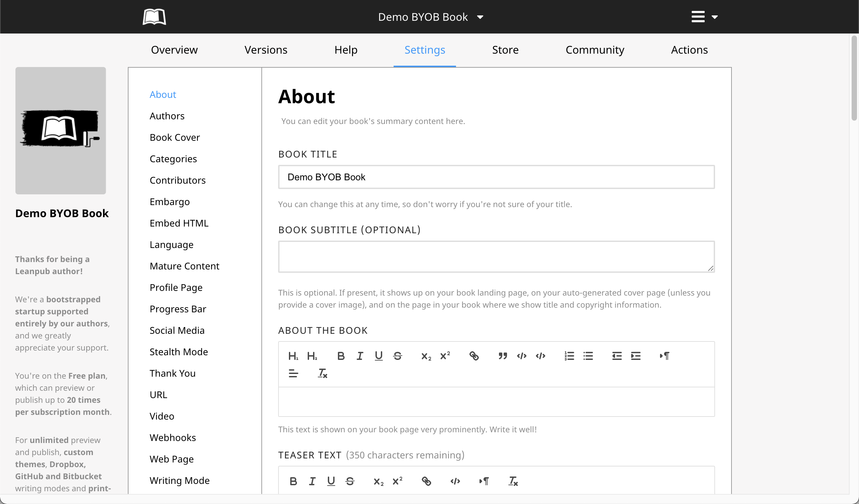Insert link in About the Book editor

[474, 356]
